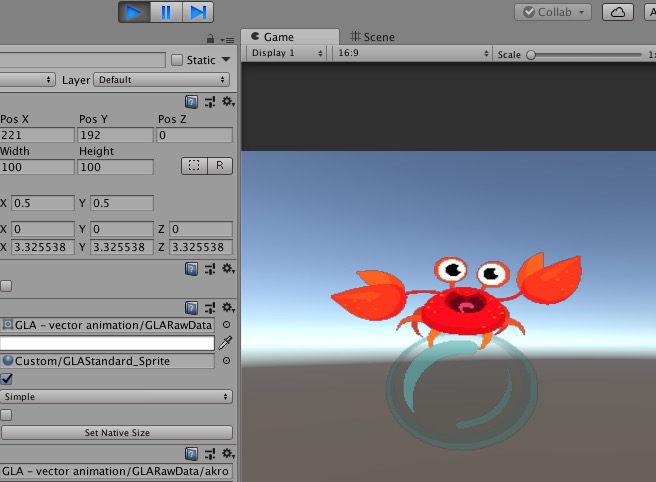Image resolution: width=656 pixels, height=482 pixels.
Task: Toggle the Inspector lock icon
Action: pyautogui.click(x=210, y=39)
